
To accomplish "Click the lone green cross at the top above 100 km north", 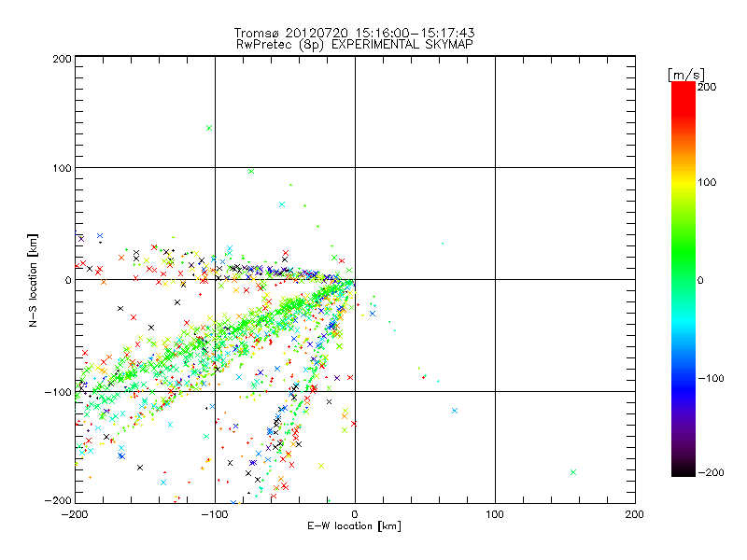I will tap(208, 128).
